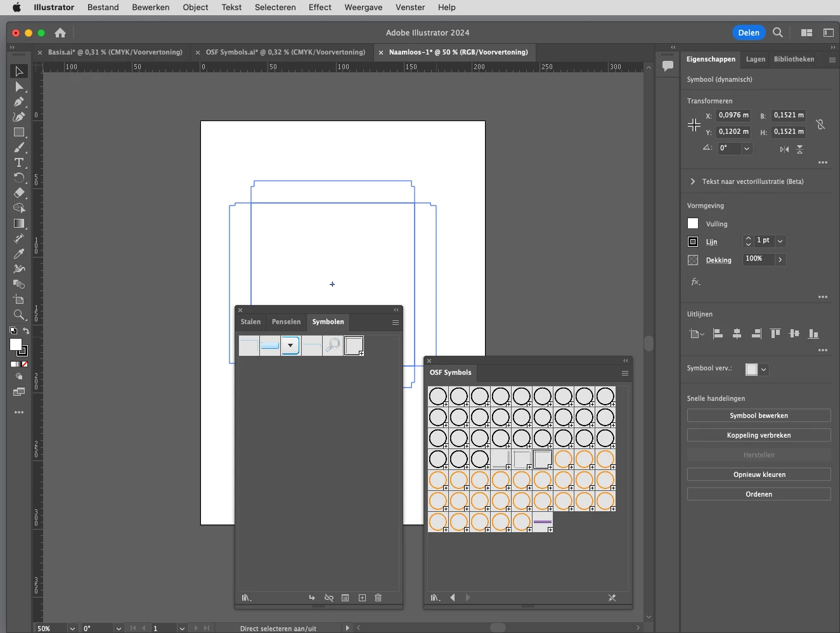Open symbol options icon in Symbolen panel

click(x=345, y=597)
